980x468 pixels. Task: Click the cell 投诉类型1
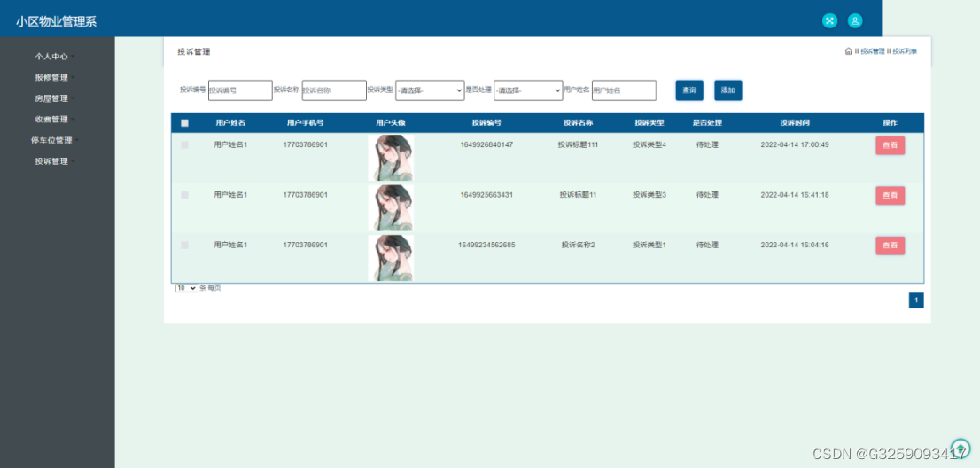click(649, 245)
